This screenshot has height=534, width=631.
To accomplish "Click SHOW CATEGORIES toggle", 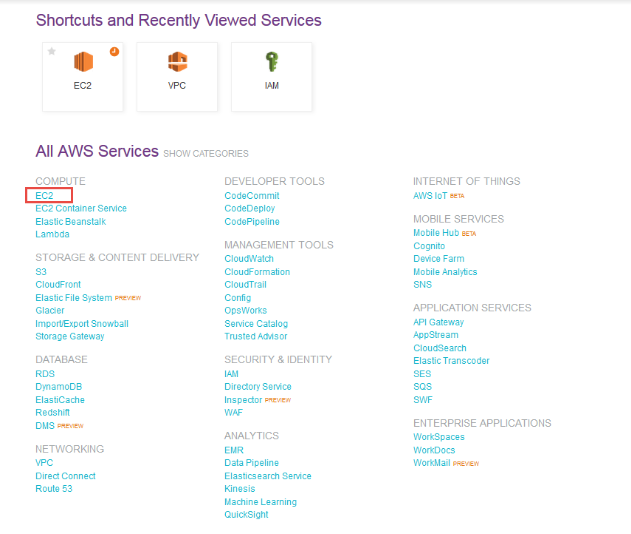I will [x=206, y=154].
